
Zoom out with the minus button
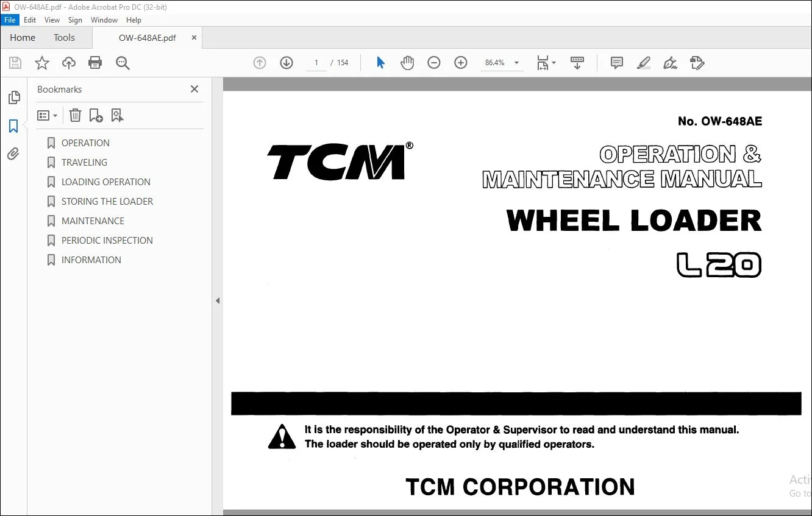[x=434, y=63]
